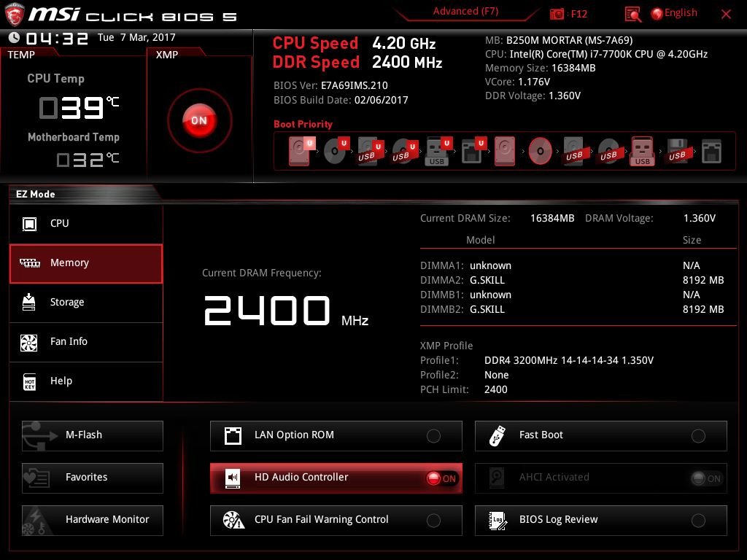Screen dimensions: 747x560
Task: Click the search magnifier icon in header
Action: point(633,14)
